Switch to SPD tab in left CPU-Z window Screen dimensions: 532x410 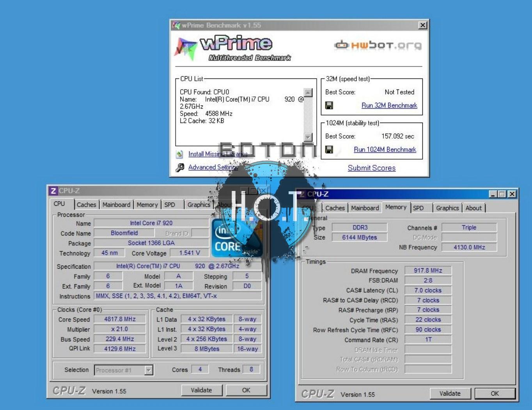coord(170,205)
